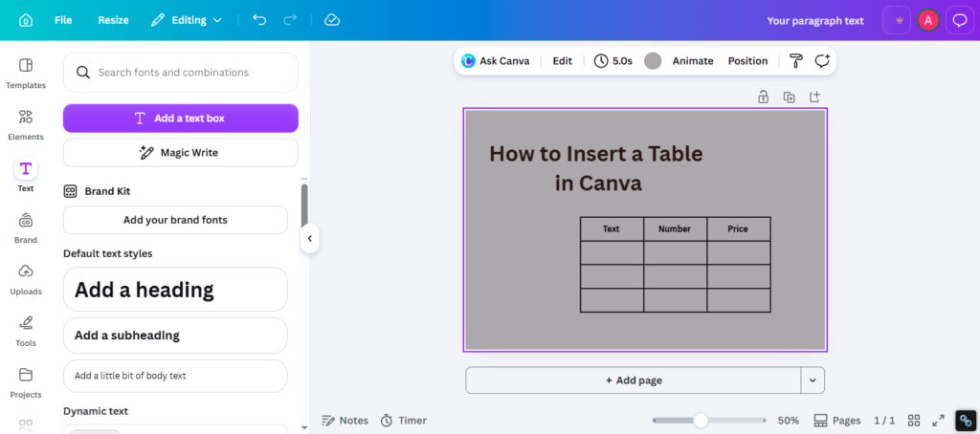Click Animate in the toolbar
Image resolution: width=980 pixels, height=434 pixels.
point(693,60)
